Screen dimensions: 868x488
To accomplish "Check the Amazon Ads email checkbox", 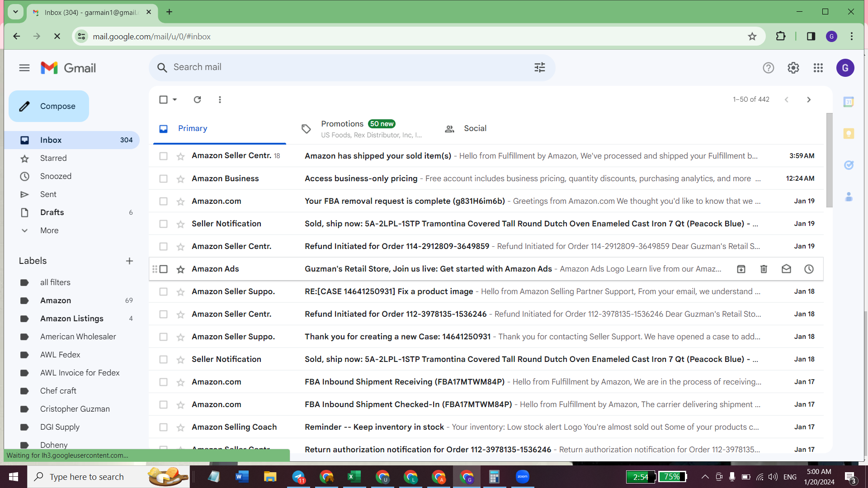I will point(163,269).
